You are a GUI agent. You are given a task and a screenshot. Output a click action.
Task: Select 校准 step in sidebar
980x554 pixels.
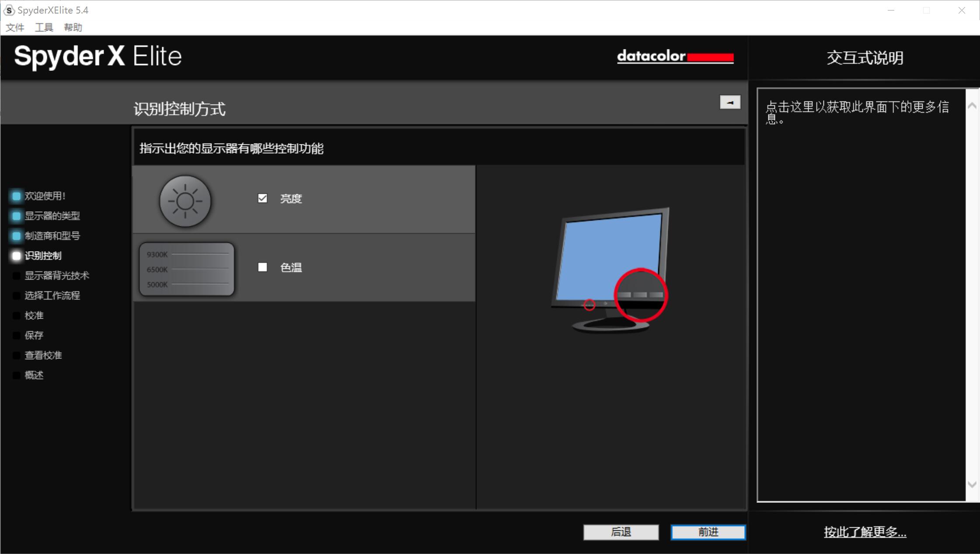pos(34,316)
